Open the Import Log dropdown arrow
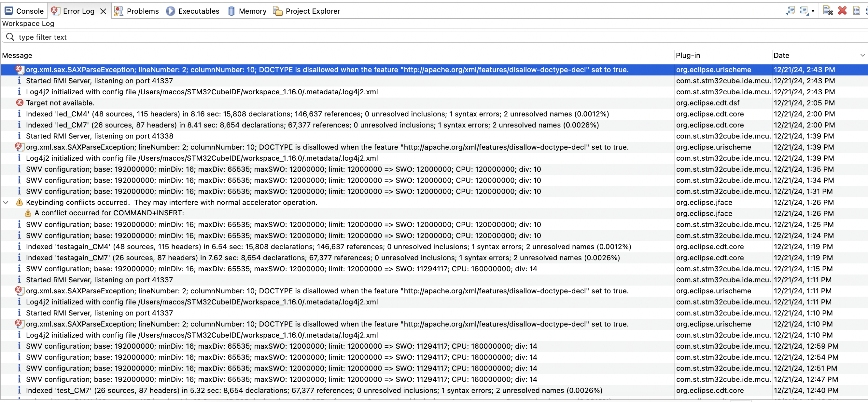The width and height of the screenshot is (868, 402). pyautogui.click(x=813, y=11)
